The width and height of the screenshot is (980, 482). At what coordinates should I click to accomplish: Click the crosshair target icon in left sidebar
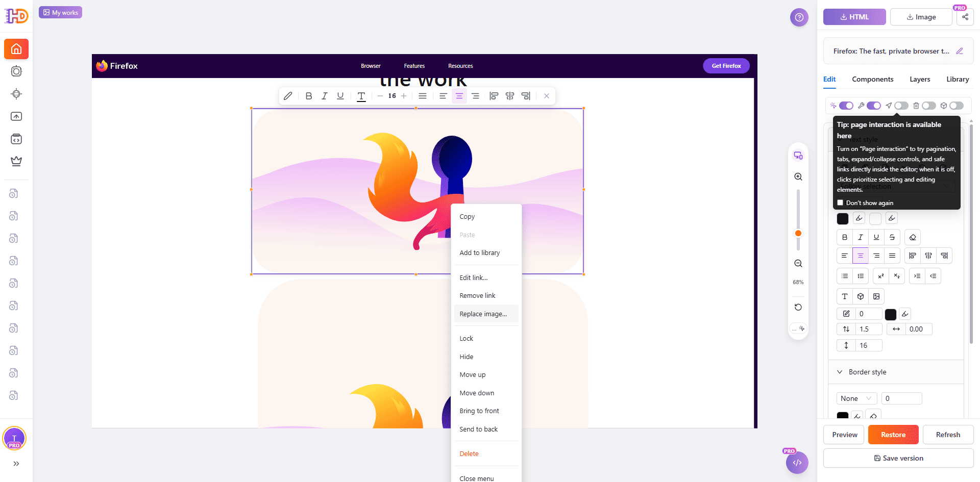pyautogui.click(x=16, y=94)
